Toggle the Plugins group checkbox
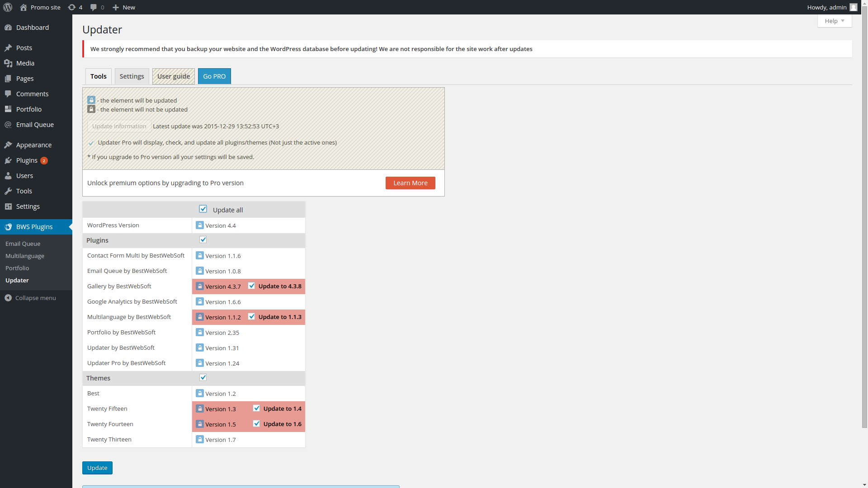 pyautogui.click(x=203, y=240)
